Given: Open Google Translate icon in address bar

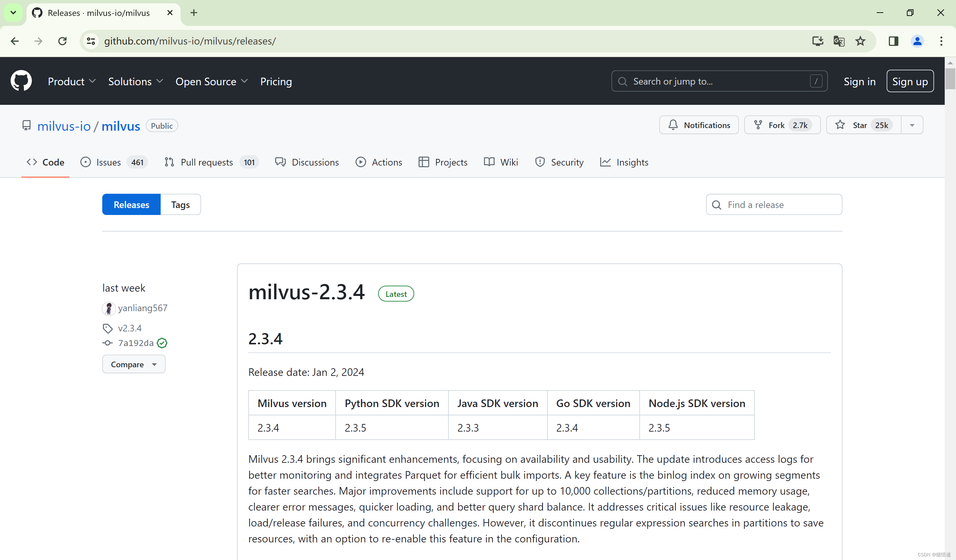Looking at the screenshot, I should [x=839, y=41].
